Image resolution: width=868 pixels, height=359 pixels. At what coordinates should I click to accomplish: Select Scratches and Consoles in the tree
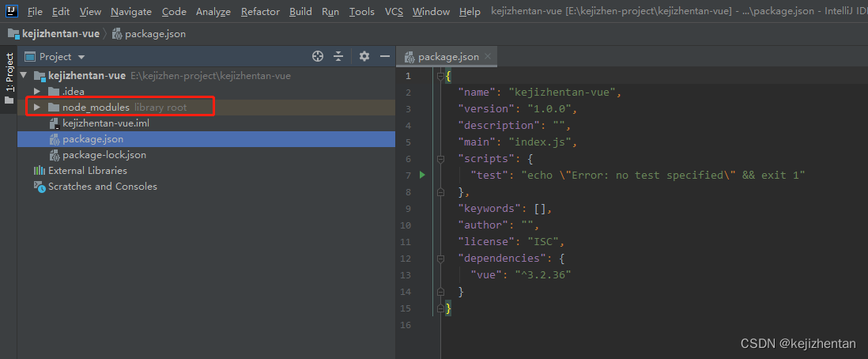pos(103,187)
